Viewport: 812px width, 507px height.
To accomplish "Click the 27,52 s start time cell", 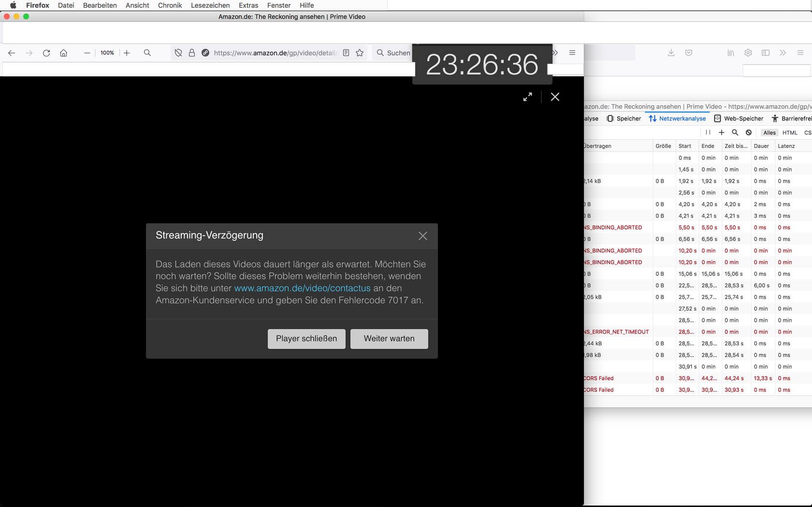I will click(x=687, y=309).
